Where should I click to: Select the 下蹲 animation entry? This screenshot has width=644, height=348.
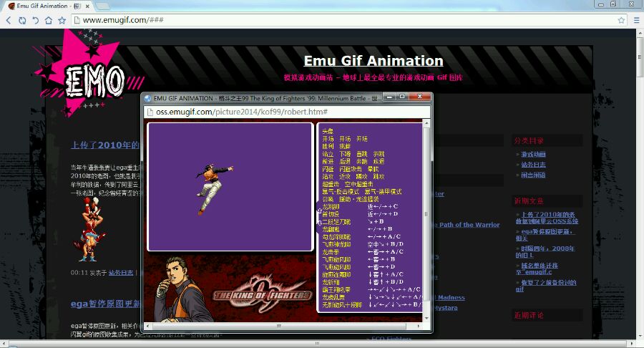click(345, 154)
